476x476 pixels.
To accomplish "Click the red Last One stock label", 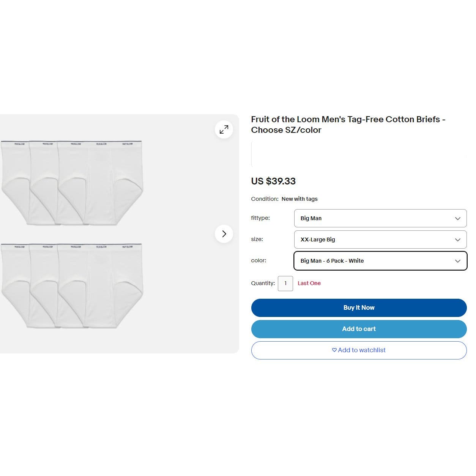I will (309, 283).
